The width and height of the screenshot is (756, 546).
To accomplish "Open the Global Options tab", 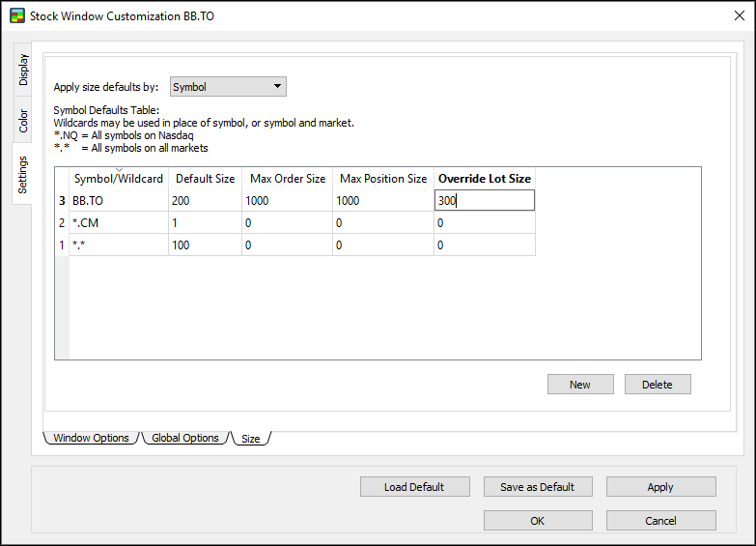I will [x=185, y=438].
